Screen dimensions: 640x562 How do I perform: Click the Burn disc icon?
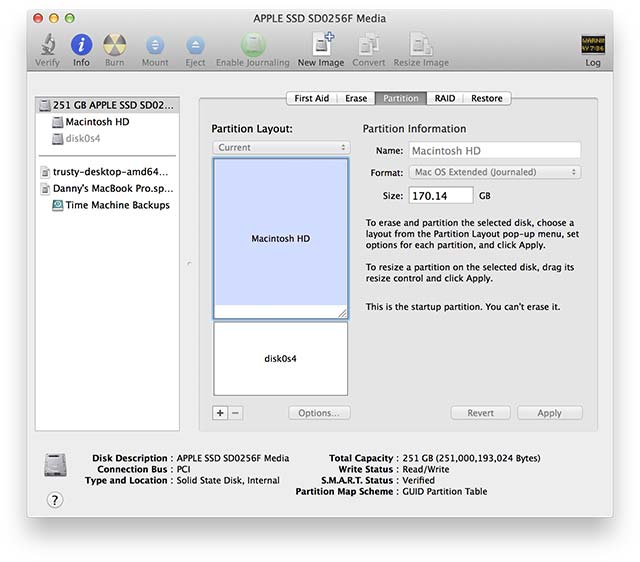coord(115,46)
